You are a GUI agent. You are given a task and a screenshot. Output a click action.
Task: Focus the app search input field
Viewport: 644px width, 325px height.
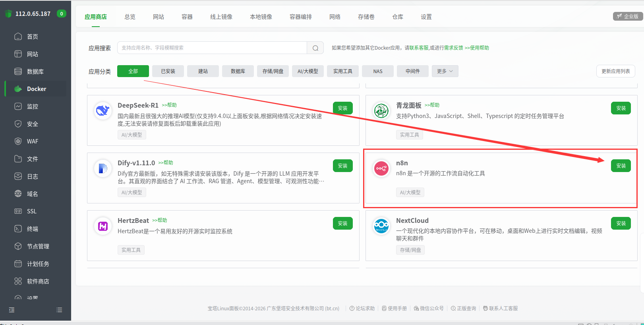click(212, 48)
